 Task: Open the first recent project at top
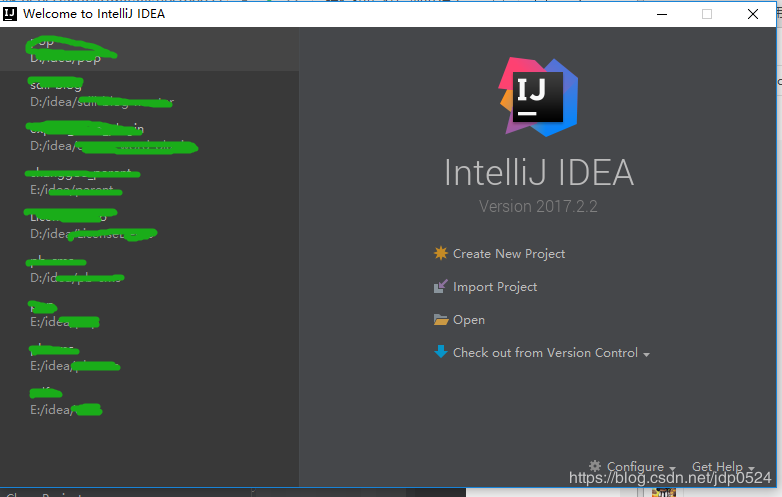pos(149,49)
